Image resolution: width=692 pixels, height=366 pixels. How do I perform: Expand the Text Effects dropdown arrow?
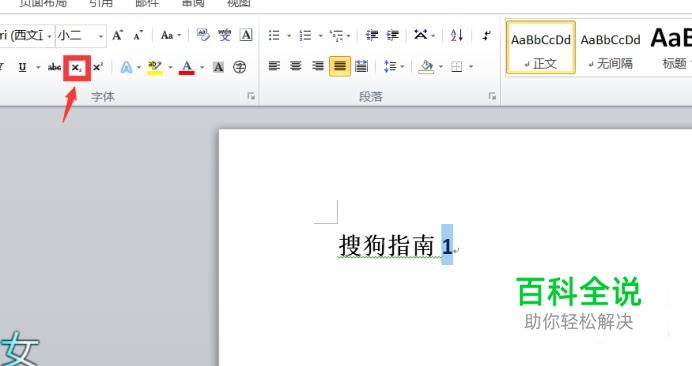pyautogui.click(x=139, y=68)
